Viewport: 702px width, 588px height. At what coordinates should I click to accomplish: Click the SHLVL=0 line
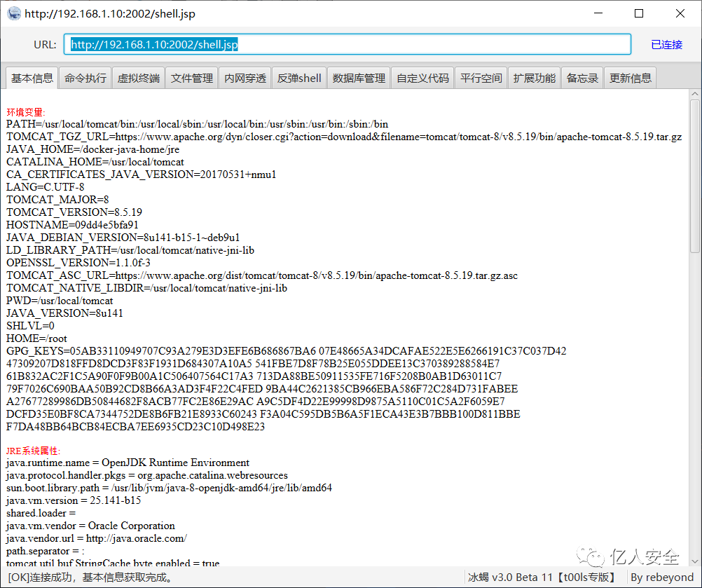(30, 326)
